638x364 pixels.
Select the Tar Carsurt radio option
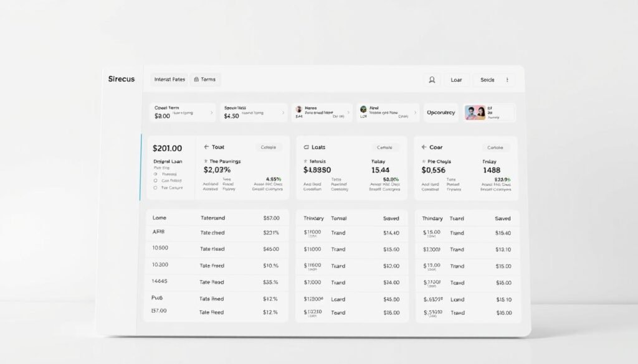click(155, 187)
